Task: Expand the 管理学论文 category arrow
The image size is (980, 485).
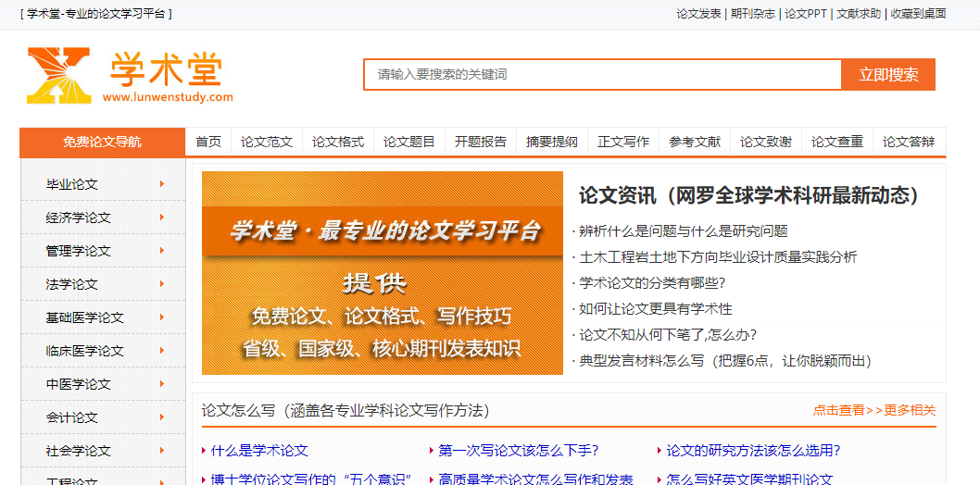Action: point(162,251)
